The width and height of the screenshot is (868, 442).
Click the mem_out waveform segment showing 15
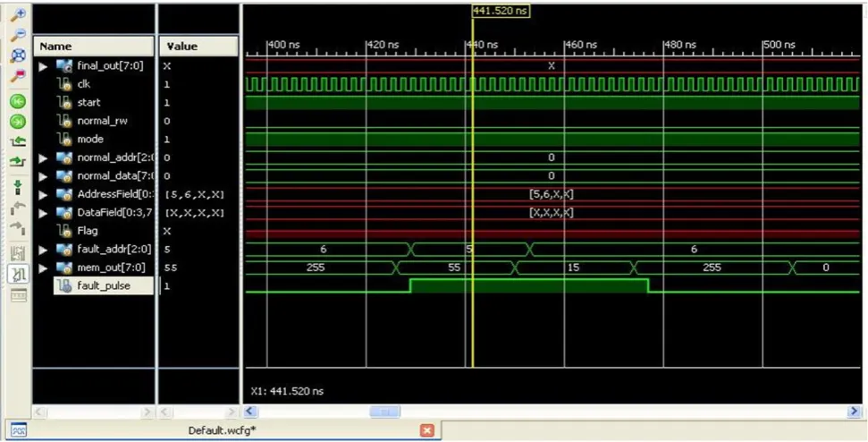point(574,268)
